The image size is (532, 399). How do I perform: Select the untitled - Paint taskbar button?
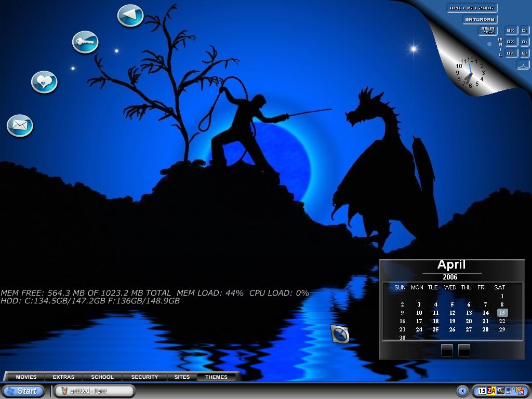pyautogui.click(x=95, y=391)
